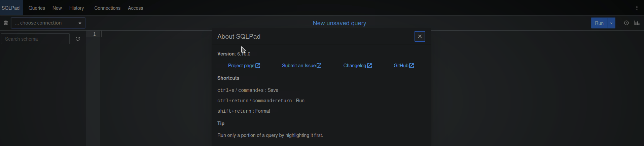This screenshot has height=146, width=644.
Task: Select New in the top navigation
Action: tap(57, 8)
